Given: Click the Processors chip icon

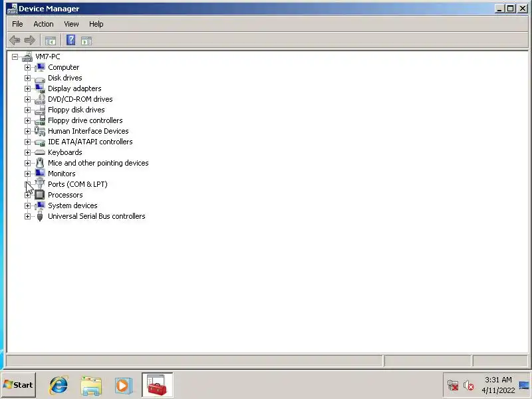Looking at the screenshot, I should 40,195.
